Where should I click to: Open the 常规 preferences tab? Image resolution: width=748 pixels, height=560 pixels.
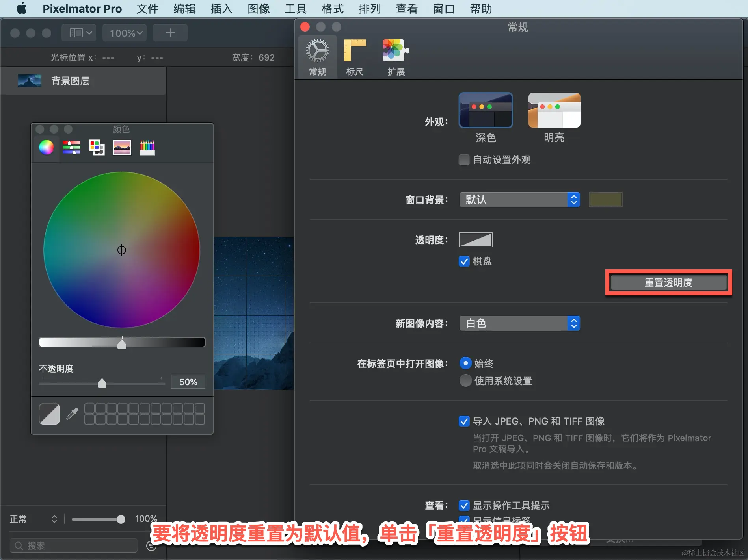click(317, 57)
